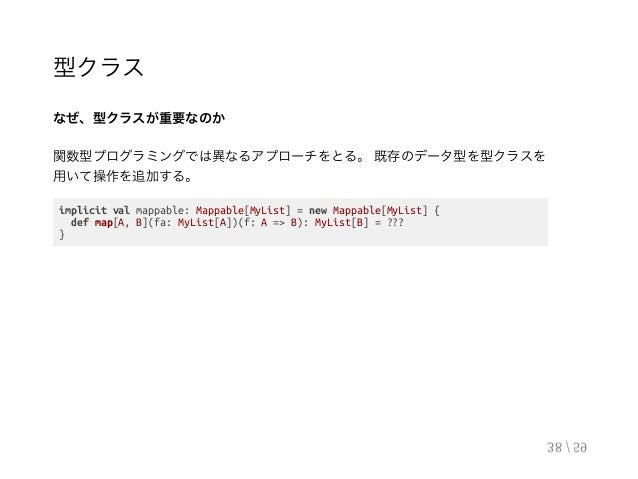Click the ??? placeholder in the code

tap(395, 223)
